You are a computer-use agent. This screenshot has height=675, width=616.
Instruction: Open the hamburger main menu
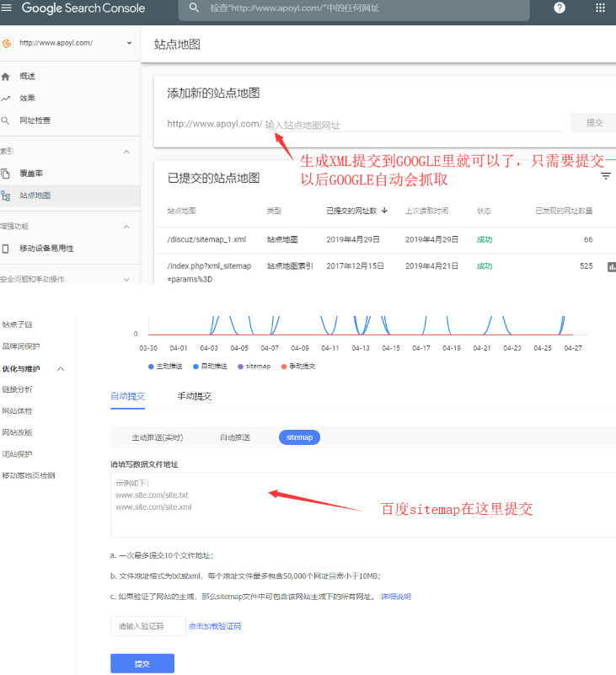click(x=6, y=8)
